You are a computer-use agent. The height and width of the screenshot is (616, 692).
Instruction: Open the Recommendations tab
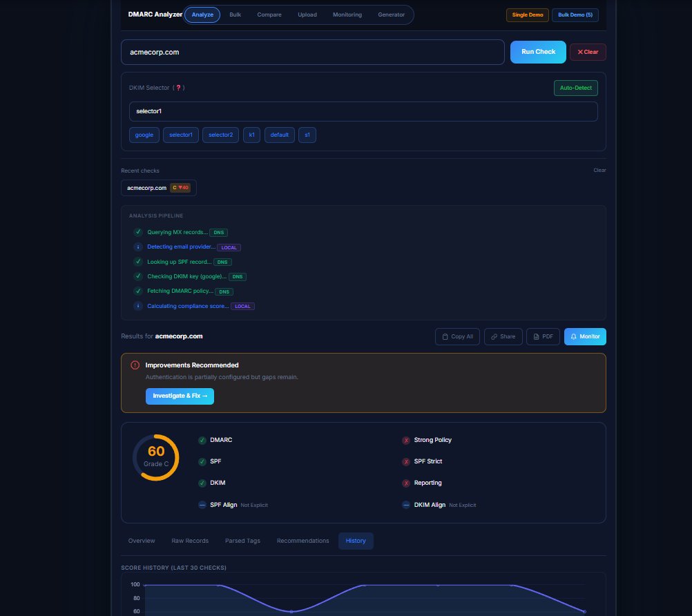[302, 541]
